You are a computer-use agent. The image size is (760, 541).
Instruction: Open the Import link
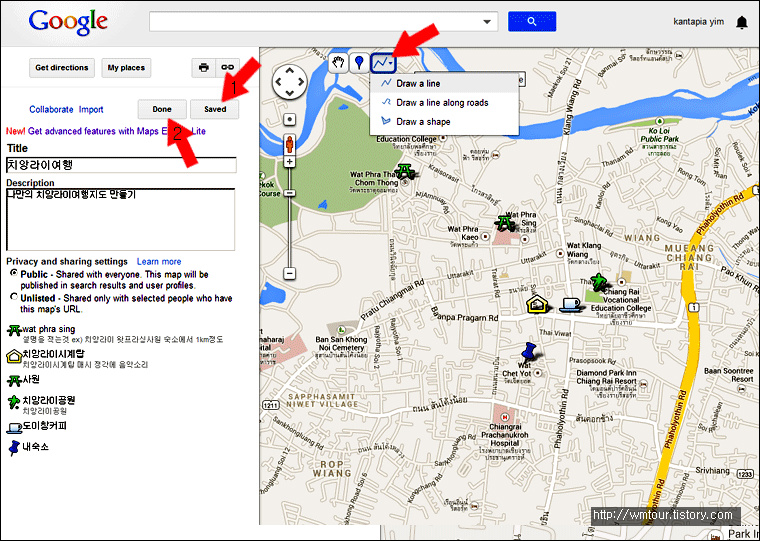[91, 110]
